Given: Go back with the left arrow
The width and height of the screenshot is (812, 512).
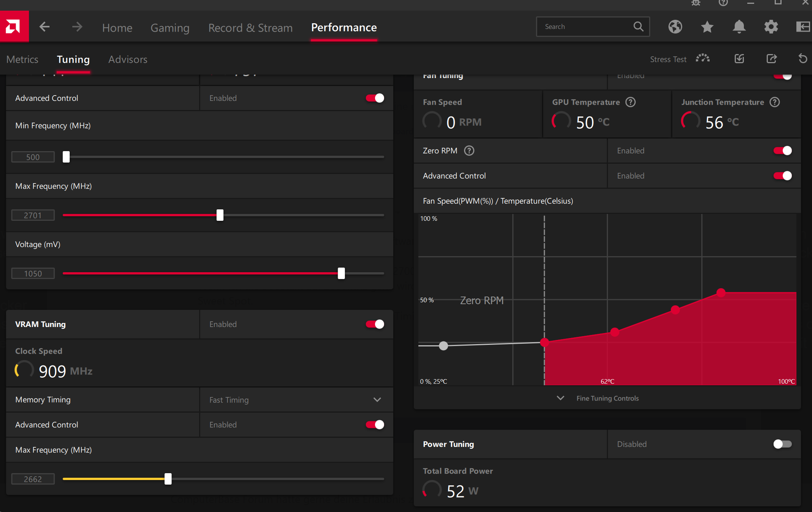Looking at the screenshot, I should tap(45, 27).
